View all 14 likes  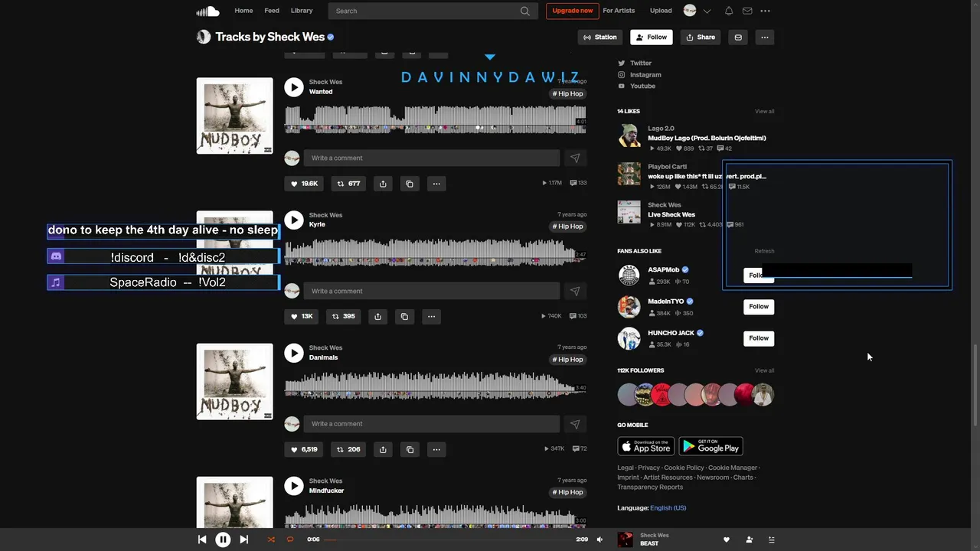click(764, 111)
